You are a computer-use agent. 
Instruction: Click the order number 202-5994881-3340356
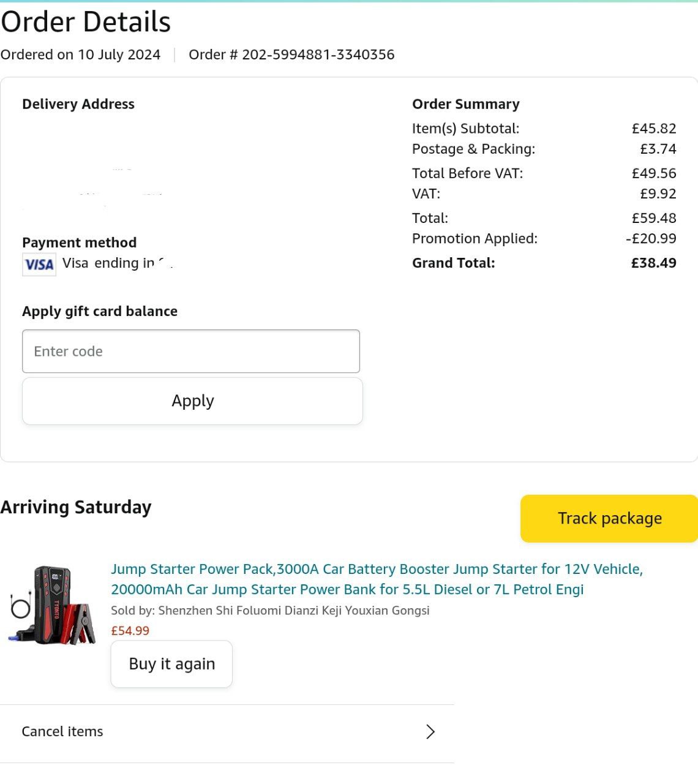(x=318, y=55)
